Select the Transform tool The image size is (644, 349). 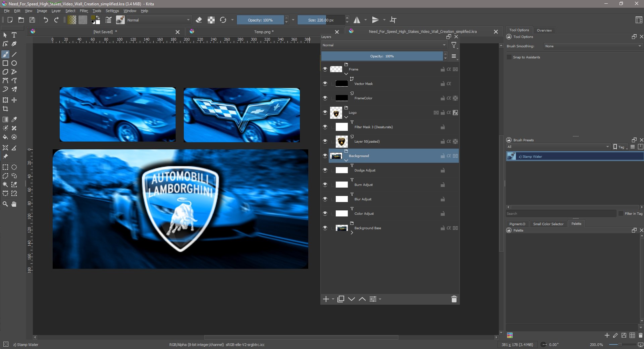(5, 100)
